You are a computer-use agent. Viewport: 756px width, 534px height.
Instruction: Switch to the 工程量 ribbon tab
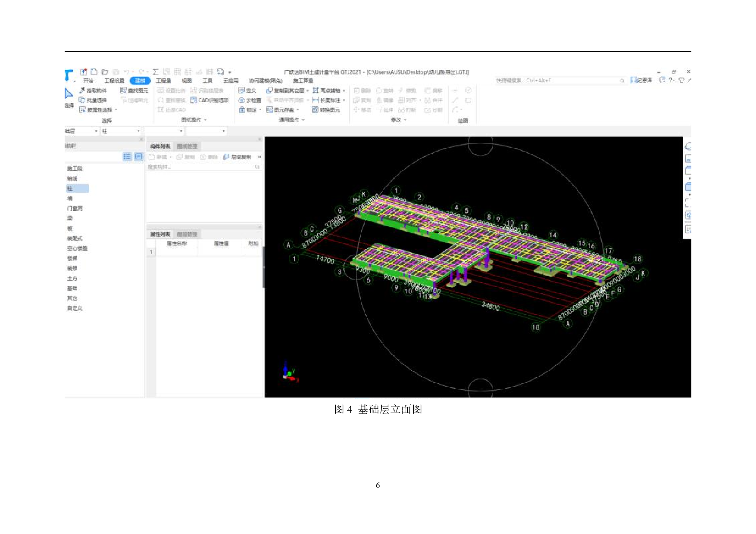[x=163, y=81]
